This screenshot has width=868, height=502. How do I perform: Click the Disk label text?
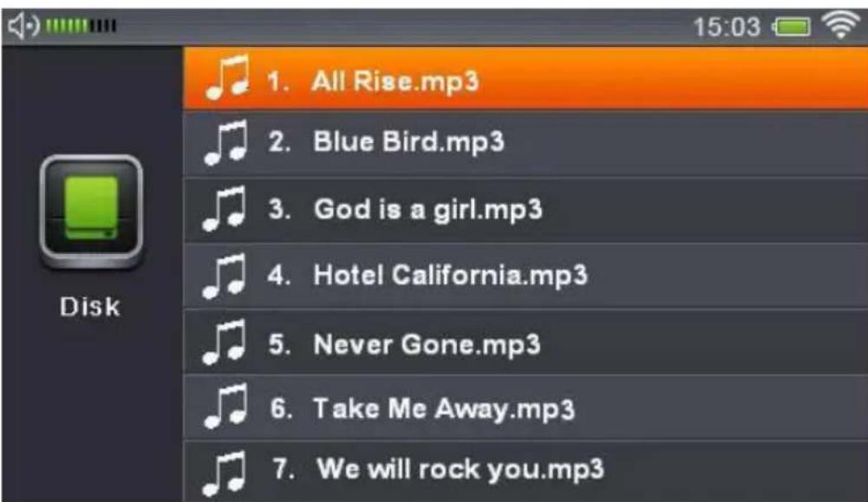pyautogui.click(x=89, y=307)
